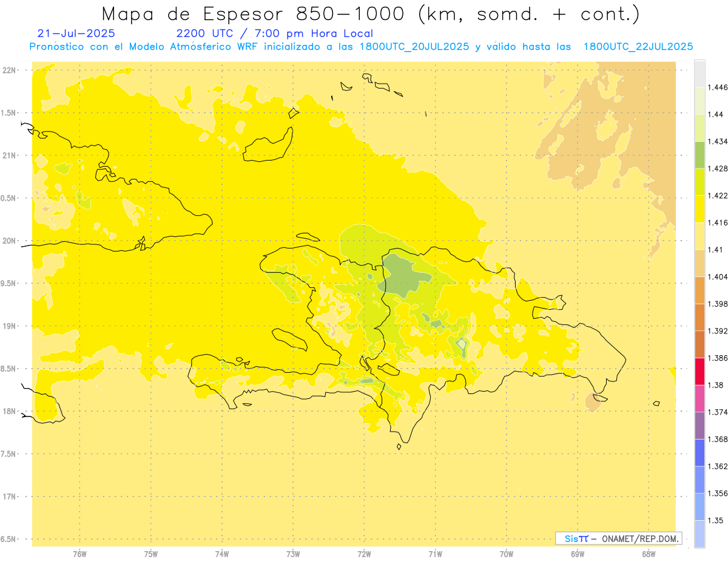This screenshot has width=728, height=562.
Task: Pick the red legend swatch above 1.38
Action: (699, 371)
